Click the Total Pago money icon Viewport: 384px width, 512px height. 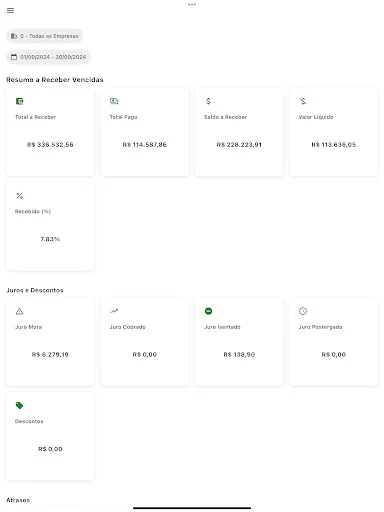(114, 101)
